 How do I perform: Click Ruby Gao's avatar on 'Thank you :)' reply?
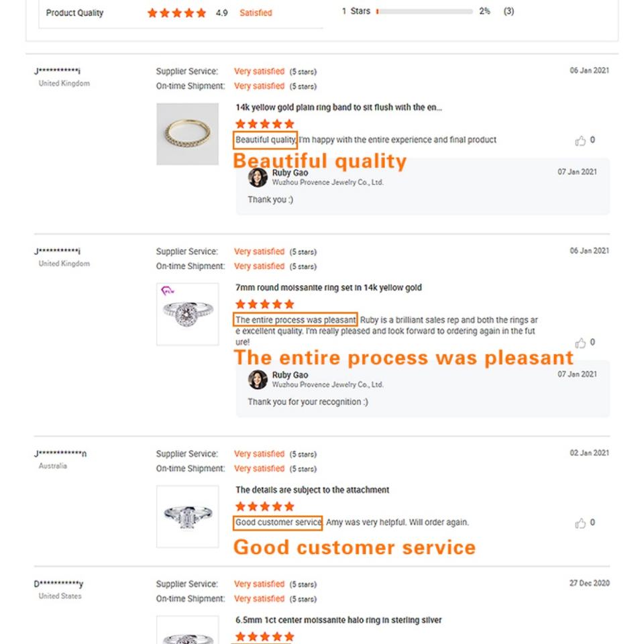(x=258, y=178)
